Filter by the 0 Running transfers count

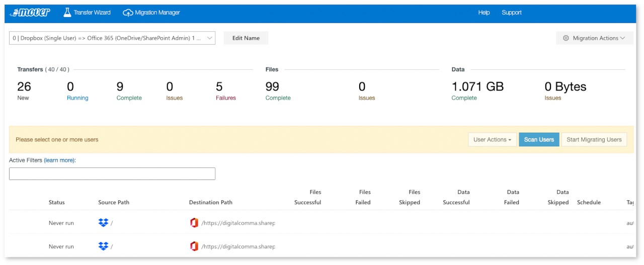[x=77, y=91]
